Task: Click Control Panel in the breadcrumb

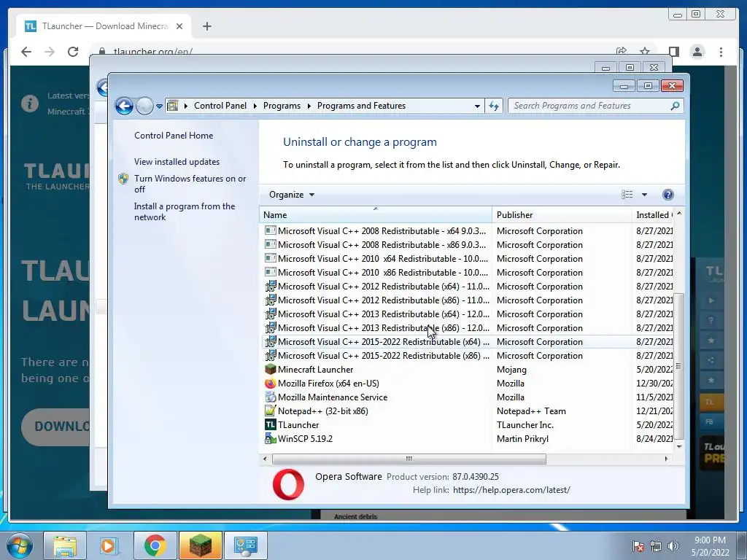Action: pyautogui.click(x=220, y=106)
